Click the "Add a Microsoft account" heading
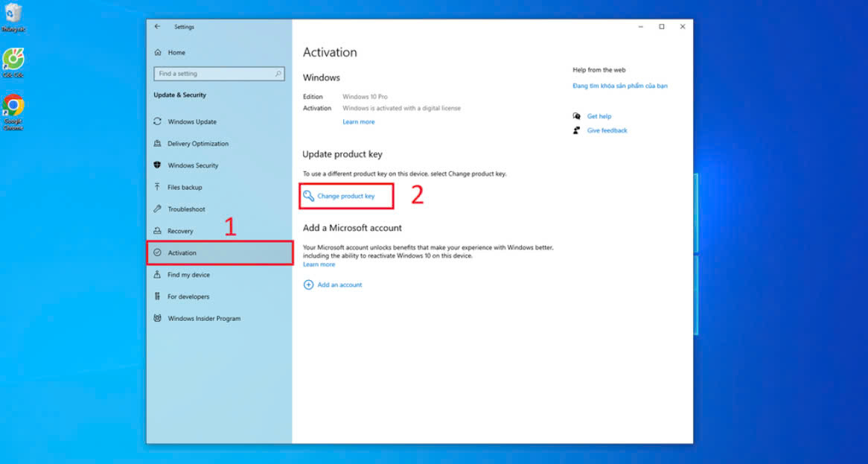The image size is (868, 464). click(352, 228)
